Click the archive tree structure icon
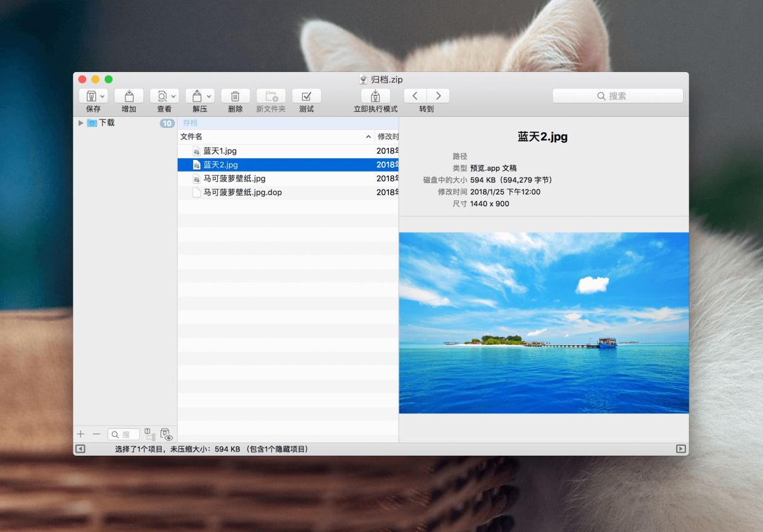The image size is (763, 532). 150,434
